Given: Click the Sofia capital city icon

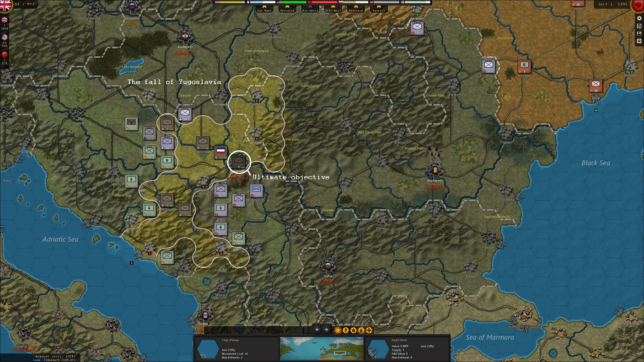Looking at the screenshot, I should 328,266.
